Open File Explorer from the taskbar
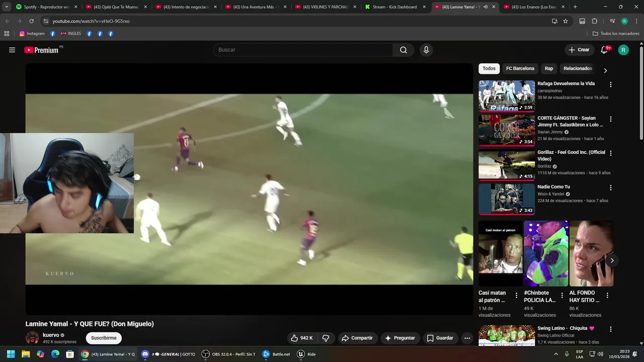This screenshot has width=644, height=362. [26, 354]
